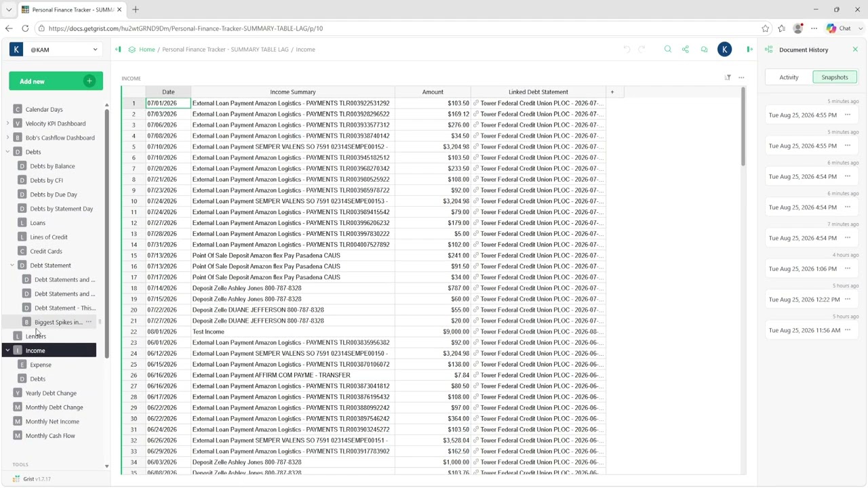Expand the Velocity KPI Dashboard page
This screenshot has height=488, width=868.
tap(7, 123)
